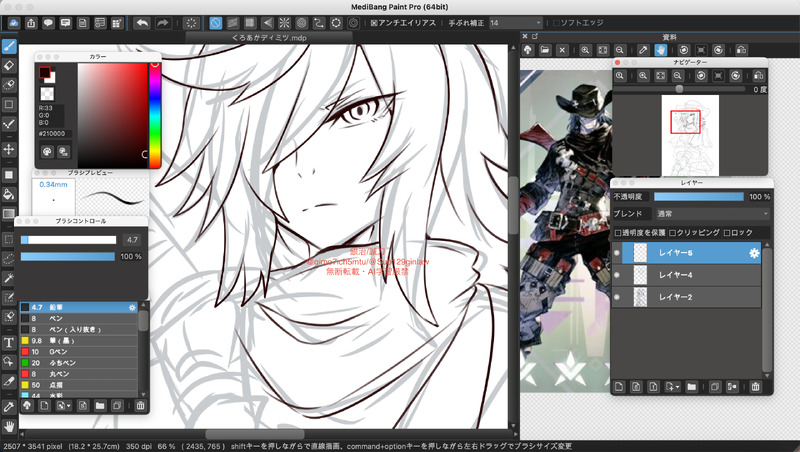Select the Bucket fill tool
Image resolution: width=800 pixels, height=452 pixels.
tap(9, 194)
